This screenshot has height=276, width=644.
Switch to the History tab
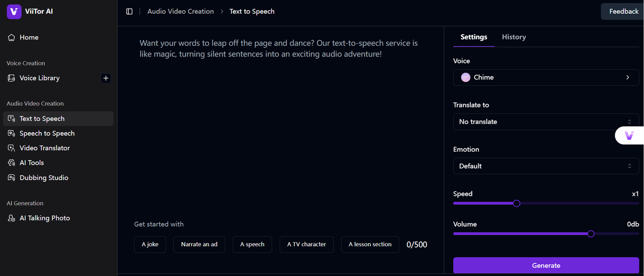514,37
